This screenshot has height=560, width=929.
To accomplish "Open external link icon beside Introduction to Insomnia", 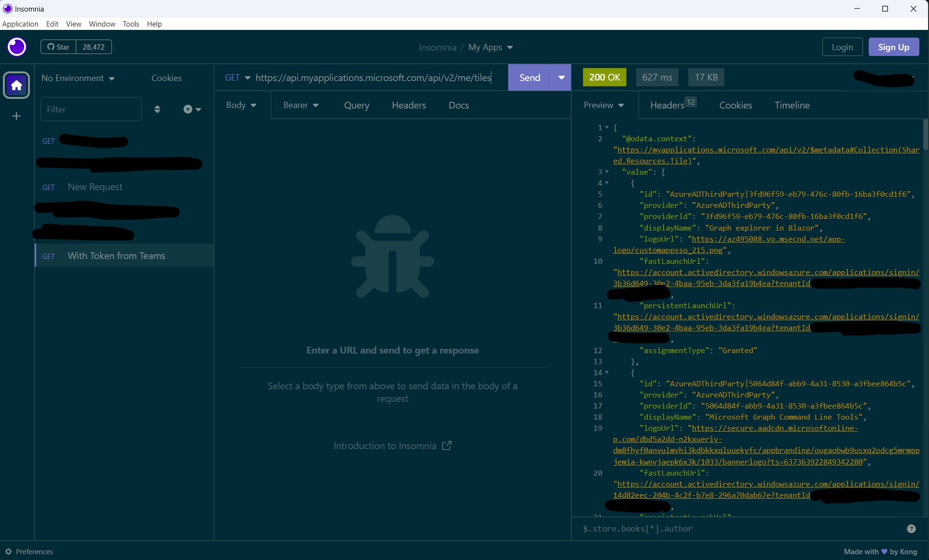I will click(x=447, y=446).
